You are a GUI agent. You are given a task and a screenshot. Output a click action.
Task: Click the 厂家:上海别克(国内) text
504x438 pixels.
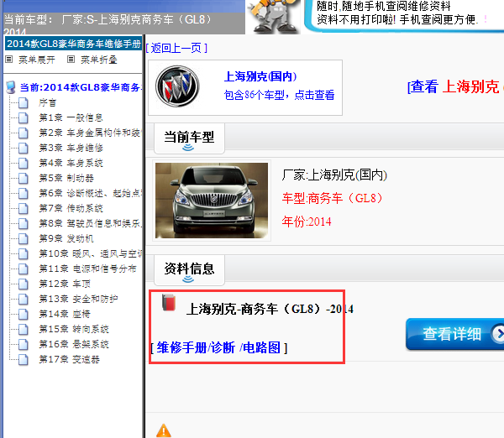(334, 175)
